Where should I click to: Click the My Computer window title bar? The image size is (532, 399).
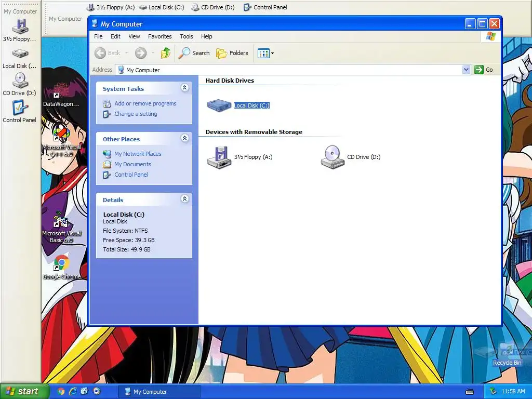(276, 24)
